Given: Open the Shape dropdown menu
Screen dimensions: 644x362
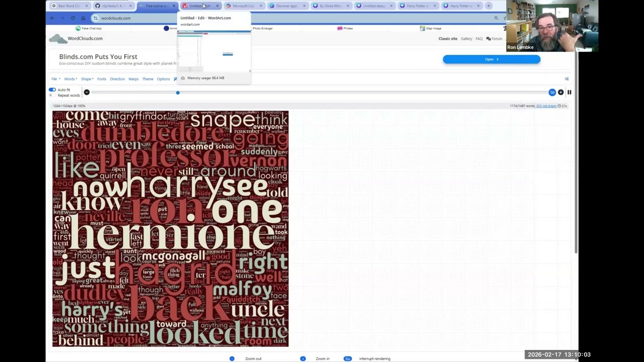Looking at the screenshot, I should click(87, 79).
